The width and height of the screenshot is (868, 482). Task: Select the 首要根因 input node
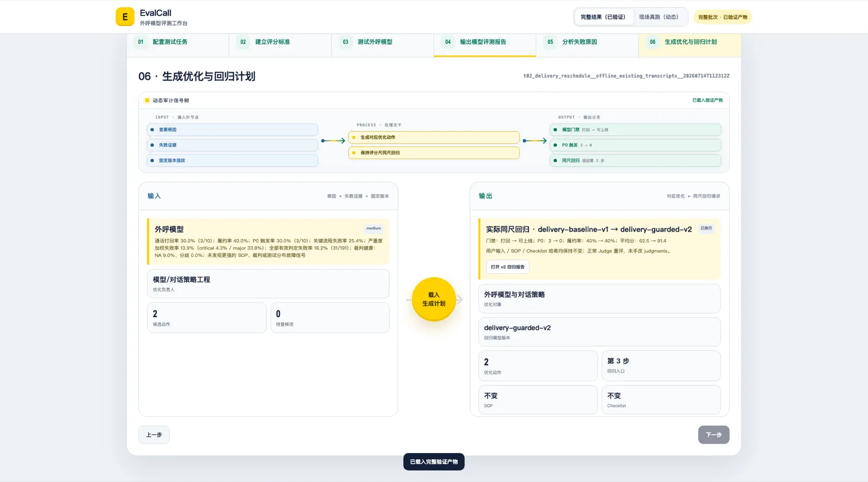(232, 130)
